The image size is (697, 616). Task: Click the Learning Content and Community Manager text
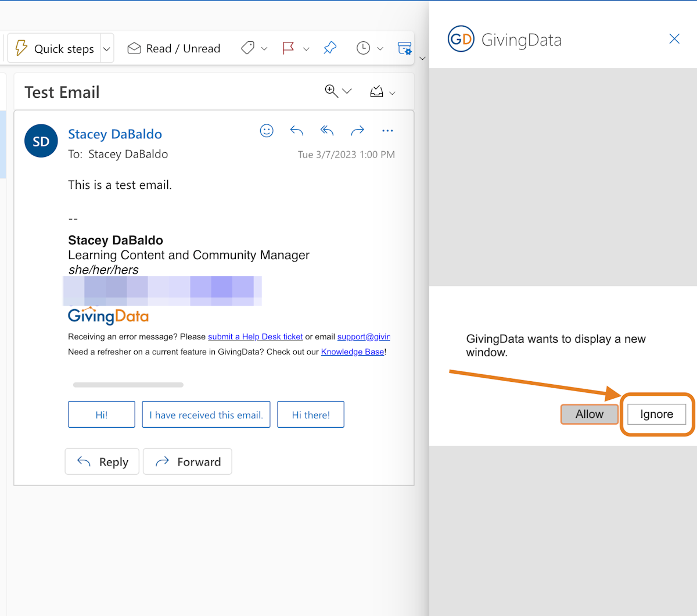click(189, 255)
